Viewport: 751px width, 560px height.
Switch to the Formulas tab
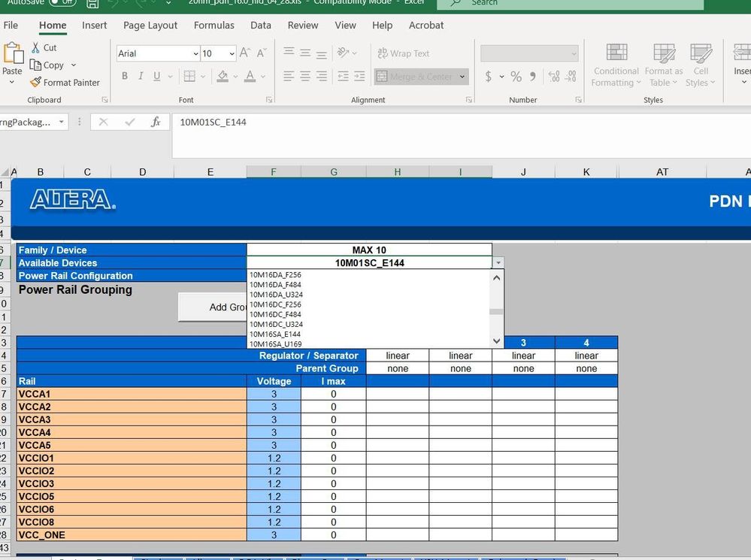pos(214,26)
